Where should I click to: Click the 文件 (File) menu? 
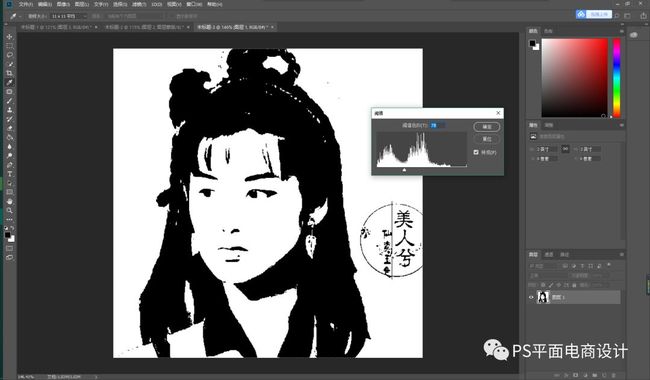pos(25,4)
